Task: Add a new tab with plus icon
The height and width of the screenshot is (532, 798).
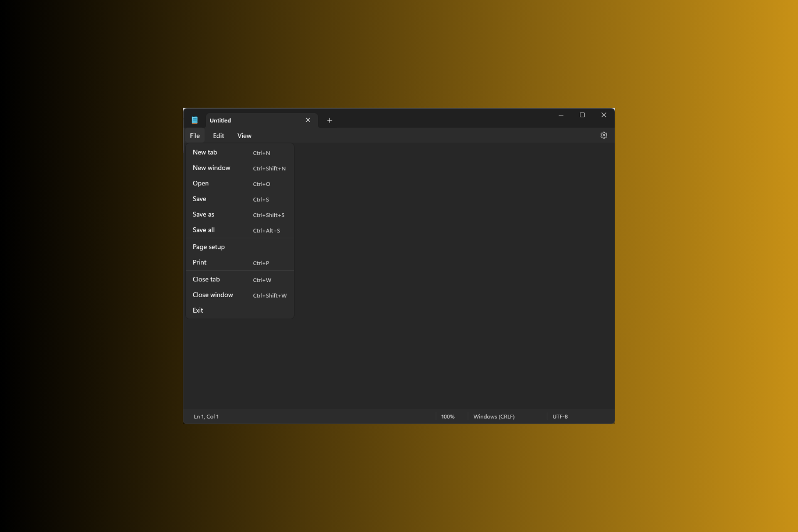Action: click(330, 120)
